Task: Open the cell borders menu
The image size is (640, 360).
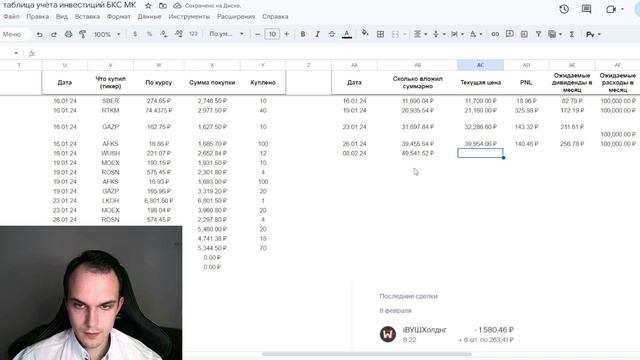Action: (380, 35)
